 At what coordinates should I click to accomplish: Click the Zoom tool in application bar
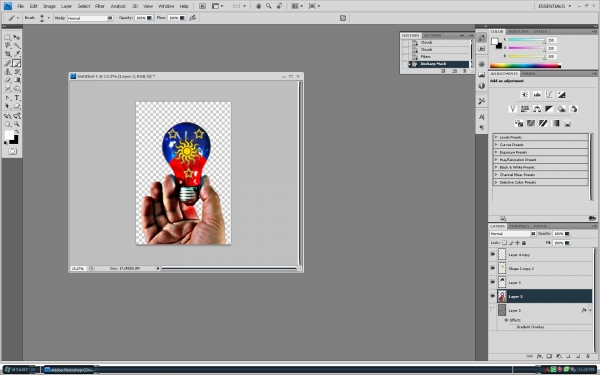tap(269, 6)
